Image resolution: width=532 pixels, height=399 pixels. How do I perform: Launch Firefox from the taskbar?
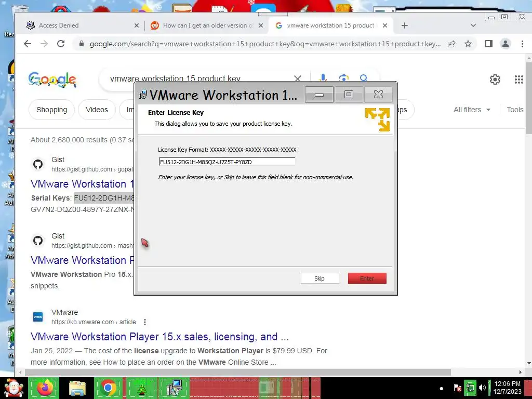[45, 388]
